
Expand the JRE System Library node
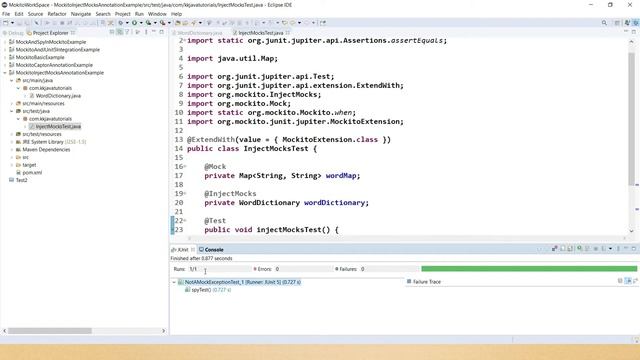tap(11, 142)
